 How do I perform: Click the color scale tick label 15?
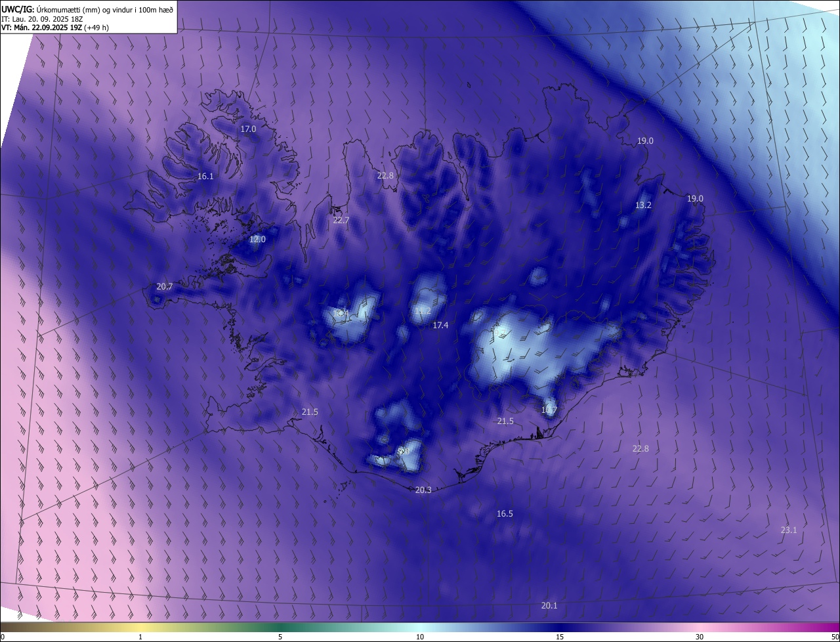coord(560,637)
